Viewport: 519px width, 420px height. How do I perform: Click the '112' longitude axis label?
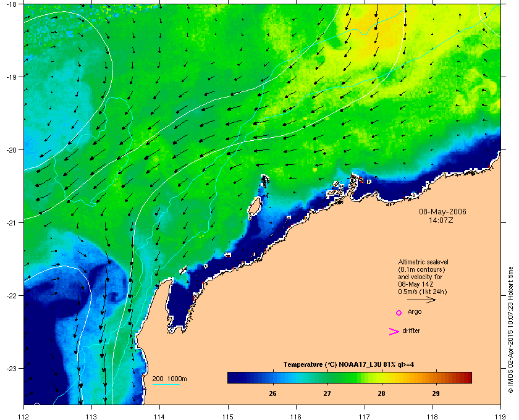pos(24,417)
